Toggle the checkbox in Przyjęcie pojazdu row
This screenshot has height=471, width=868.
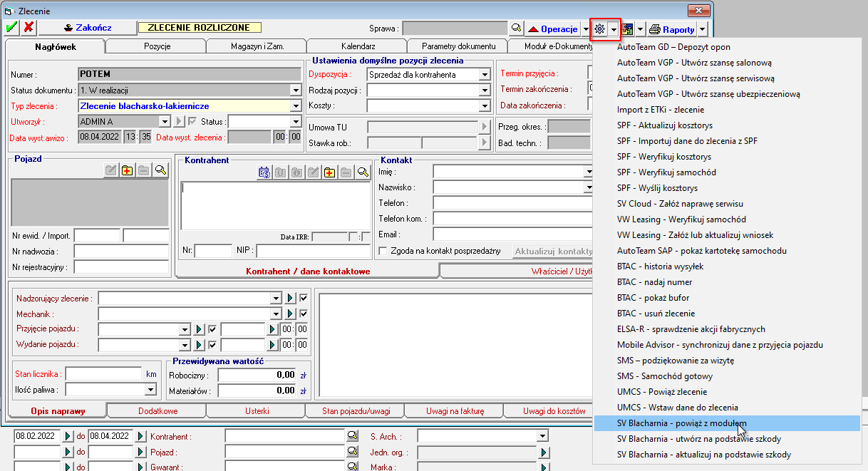pos(212,329)
